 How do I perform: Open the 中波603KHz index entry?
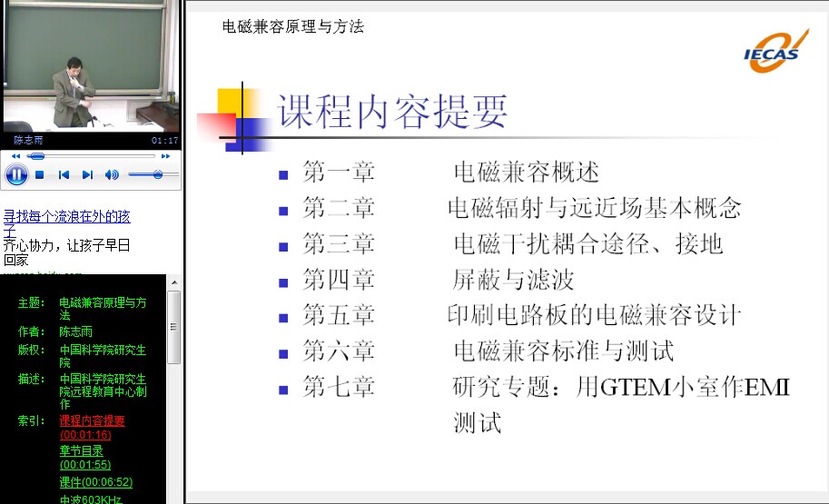(x=91, y=499)
